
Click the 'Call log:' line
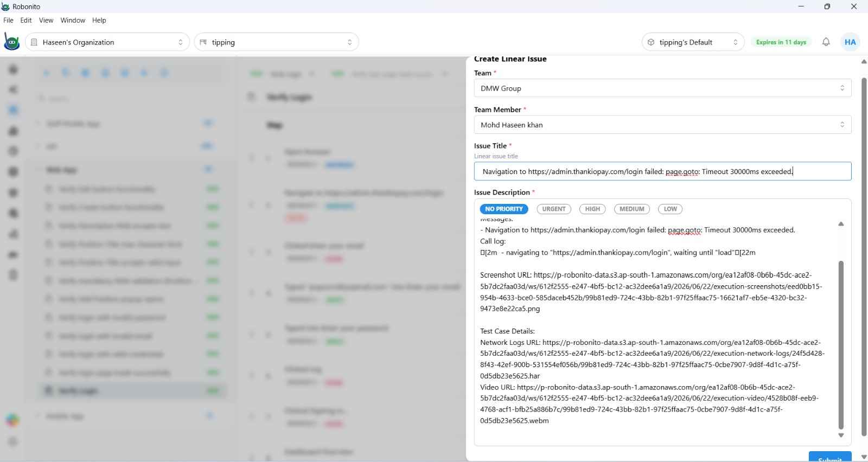[493, 241]
